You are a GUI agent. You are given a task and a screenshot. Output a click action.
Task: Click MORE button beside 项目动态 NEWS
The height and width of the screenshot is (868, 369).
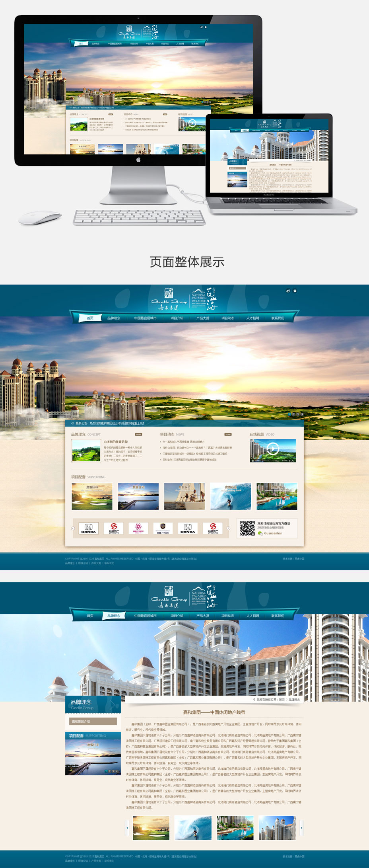[x=228, y=434]
